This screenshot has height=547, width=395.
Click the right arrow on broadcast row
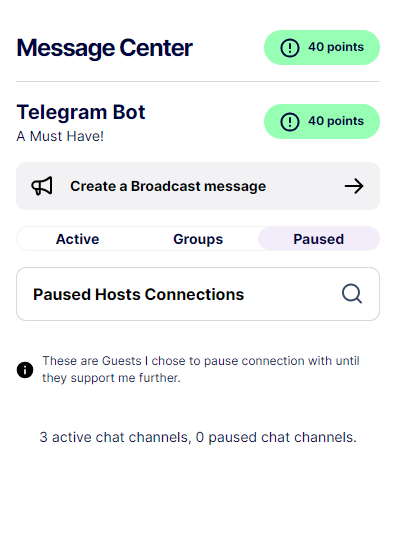pyautogui.click(x=354, y=186)
